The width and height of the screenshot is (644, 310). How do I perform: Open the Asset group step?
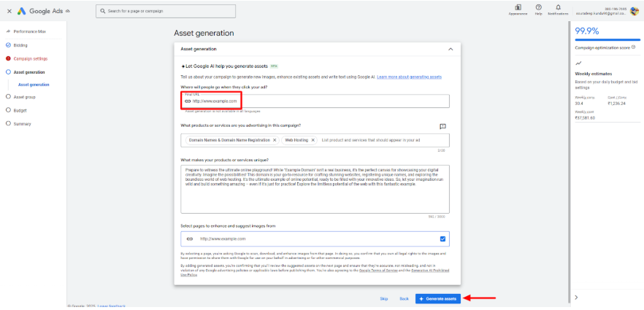tap(24, 96)
